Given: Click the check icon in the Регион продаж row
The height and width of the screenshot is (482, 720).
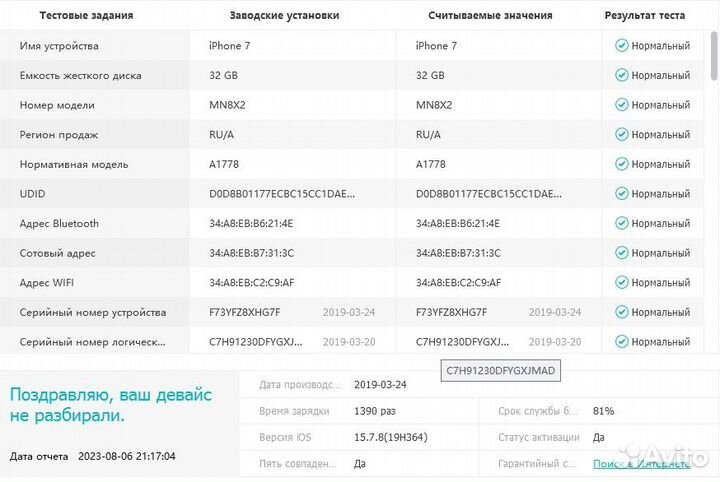Looking at the screenshot, I should point(621,135).
